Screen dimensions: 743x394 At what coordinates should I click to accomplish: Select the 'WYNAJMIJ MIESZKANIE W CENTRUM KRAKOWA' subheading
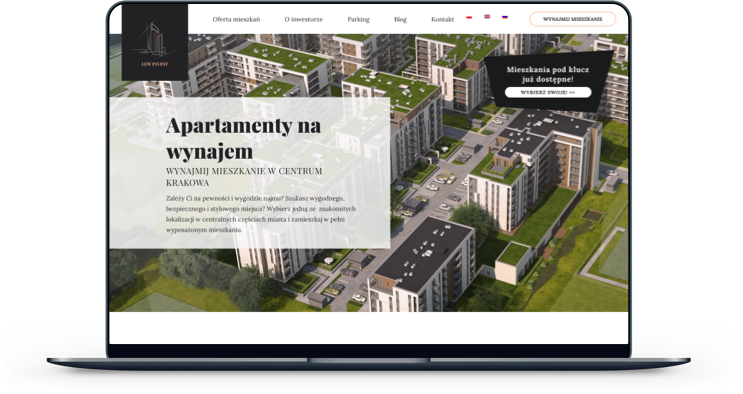[x=244, y=177]
